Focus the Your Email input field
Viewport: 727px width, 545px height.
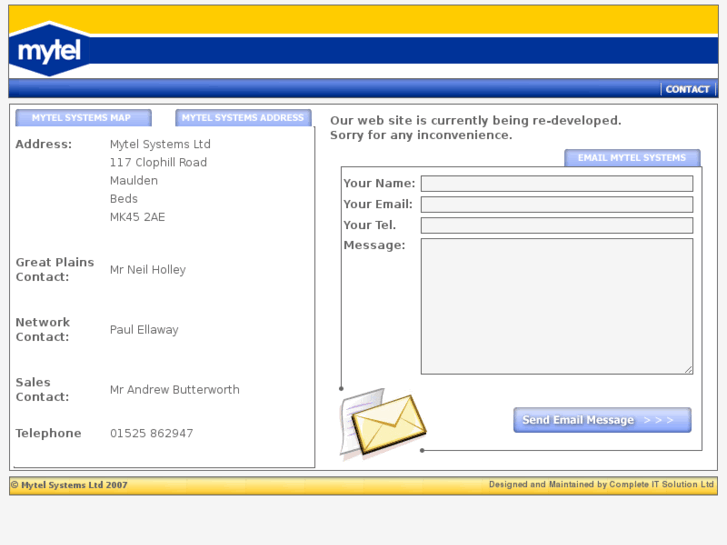tap(557, 204)
